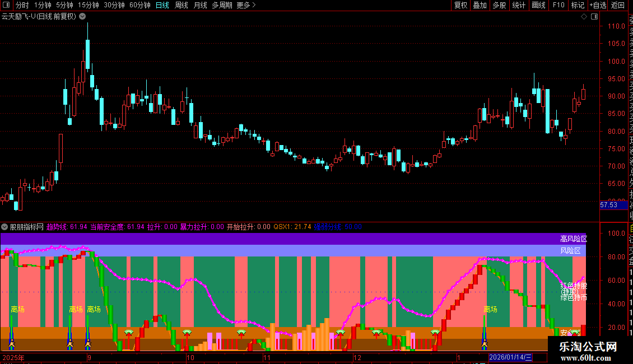The image size is (633, 364).
Task: Expand the 股朋指标网 indicator menu
Action: click(x=4, y=227)
